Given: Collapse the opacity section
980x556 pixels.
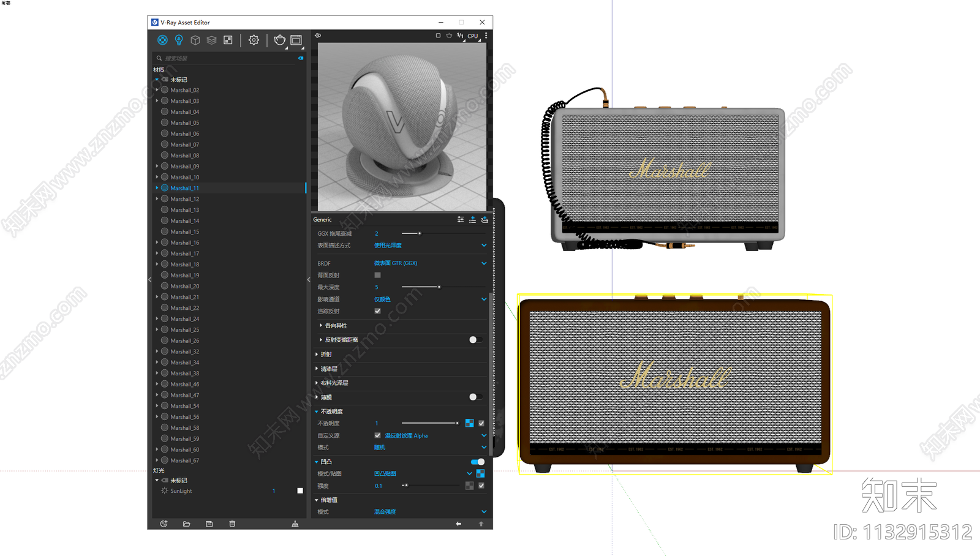Looking at the screenshot, I should click(x=317, y=411).
